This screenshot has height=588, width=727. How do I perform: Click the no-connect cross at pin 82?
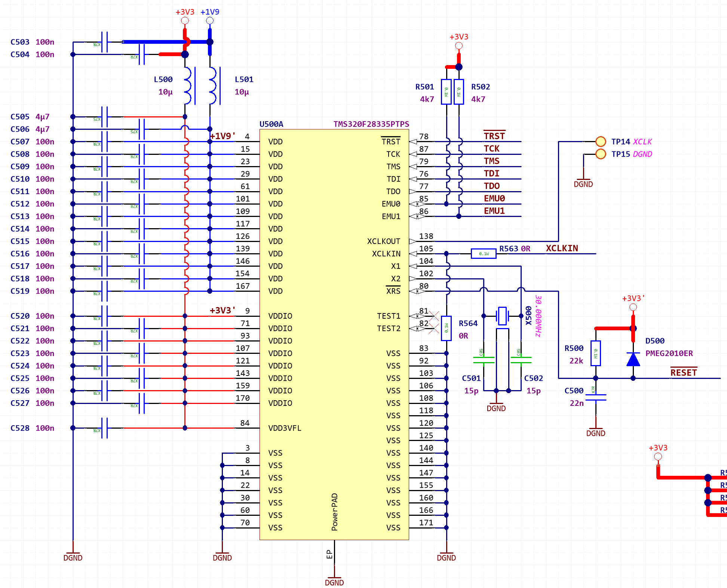coord(434,328)
